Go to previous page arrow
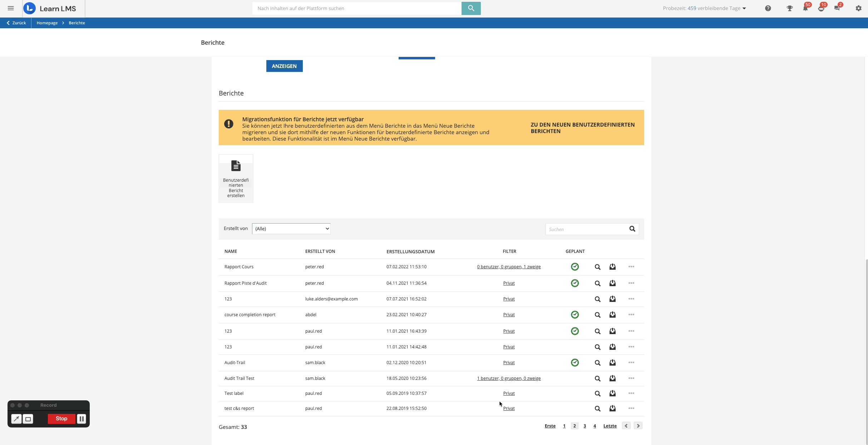 (626, 426)
